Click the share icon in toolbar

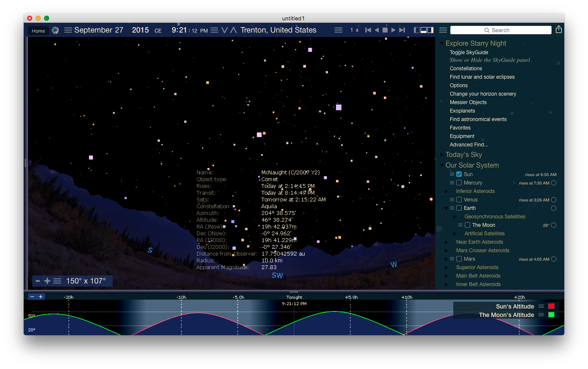tap(559, 29)
